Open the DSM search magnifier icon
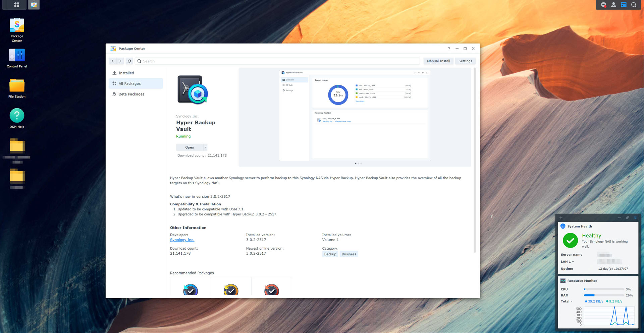This screenshot has height=333, width=644. pos(634,5)
